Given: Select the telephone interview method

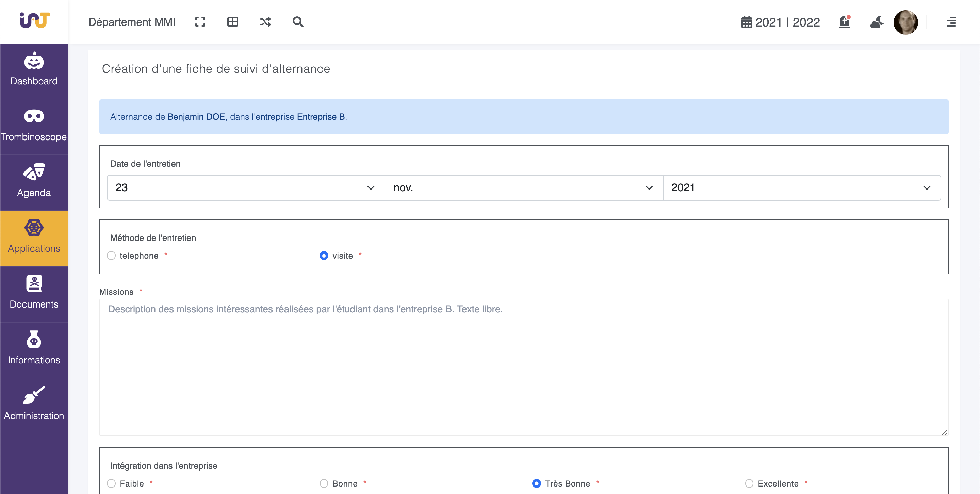Looking at the screenshot, I should pyautogui.click(x=112, y=256).
